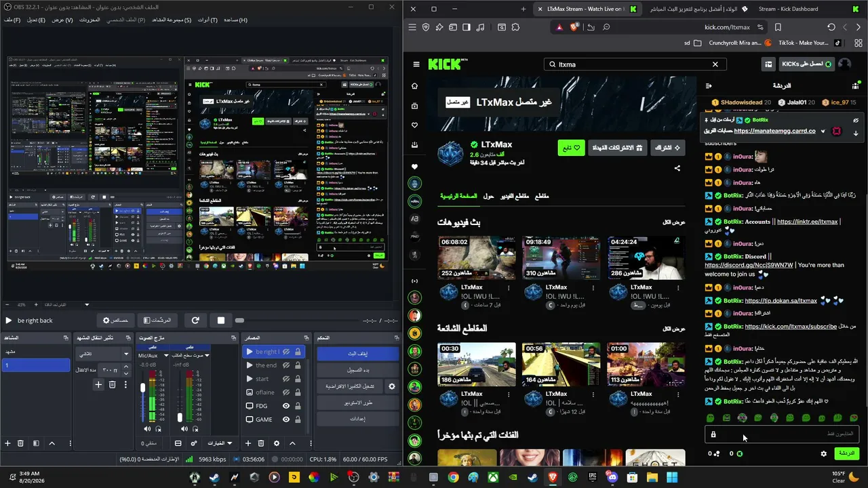Open File Explorer from the taskbar
Image resolution: width=868 pixels, height=488 pixels.
(x=652, y=477)
